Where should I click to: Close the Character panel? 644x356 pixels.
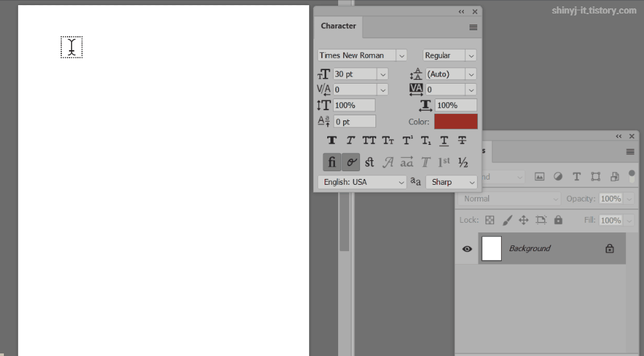[x=475, y=12]
